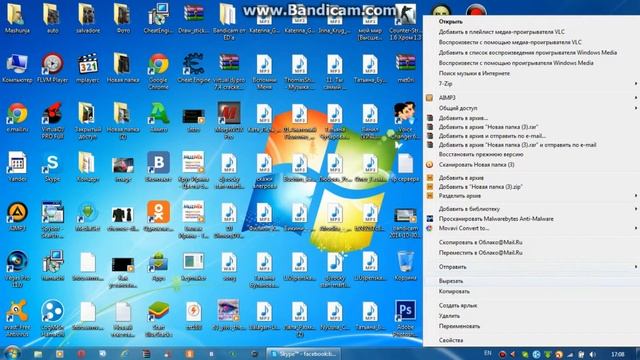Choose Добавить в "Новая папка (3).zip"
Viewport: 640px width, 360px height.
point(531,187)
